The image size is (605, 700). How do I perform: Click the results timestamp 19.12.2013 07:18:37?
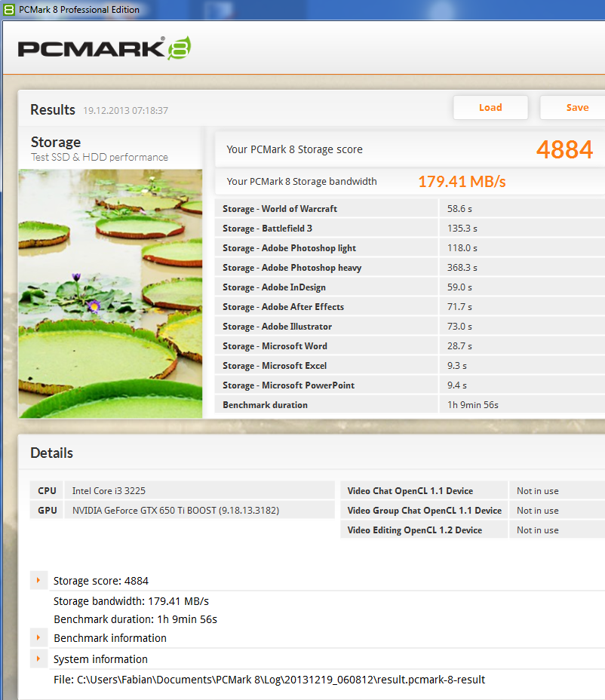pos(125,110)
